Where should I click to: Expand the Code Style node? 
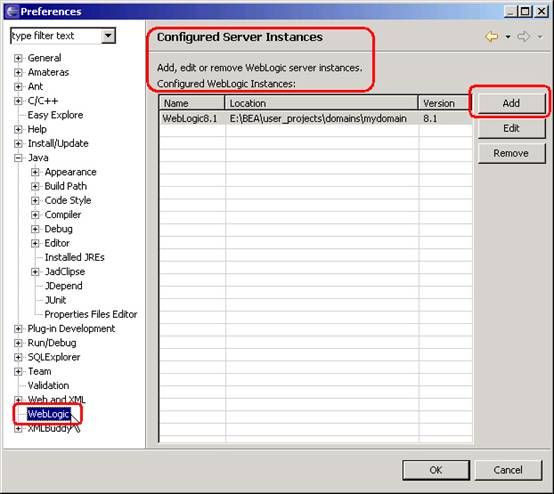click(35, 201)
